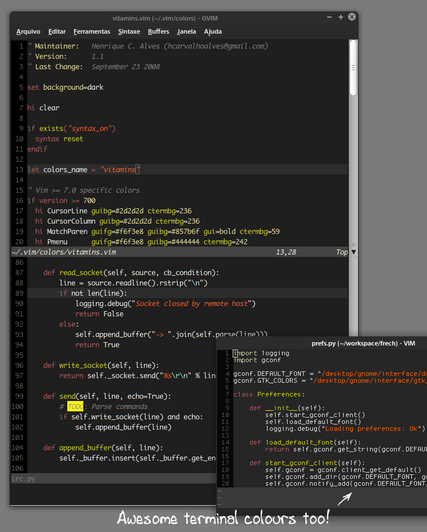Click the 'def read_socket' line

tap(131, 272)
